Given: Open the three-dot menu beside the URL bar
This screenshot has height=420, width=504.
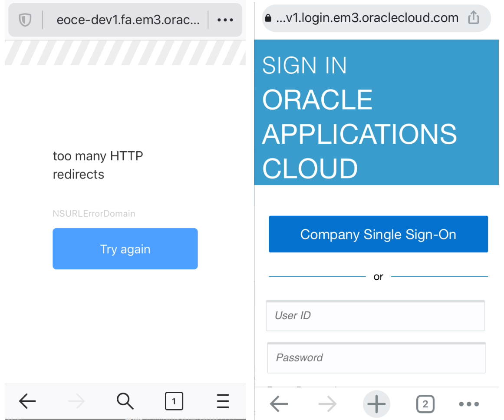Looking at the screenshot, I should (225, 20).
